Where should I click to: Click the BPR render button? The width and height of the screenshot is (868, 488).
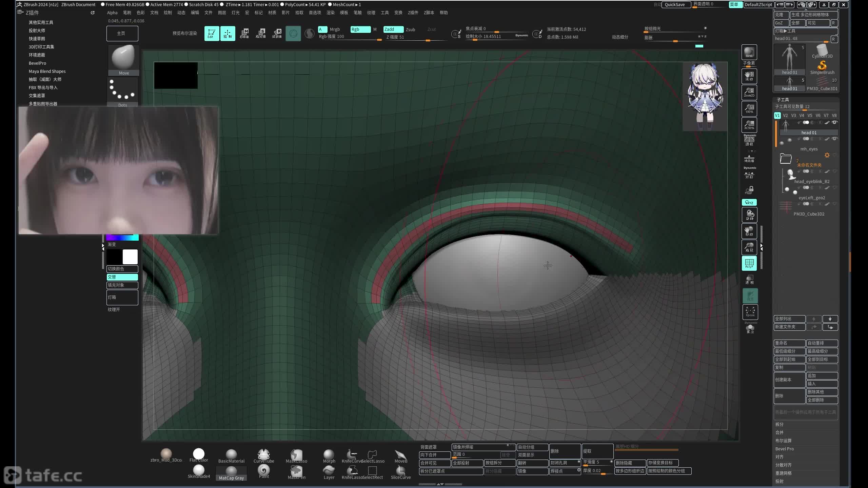point(749,52)
